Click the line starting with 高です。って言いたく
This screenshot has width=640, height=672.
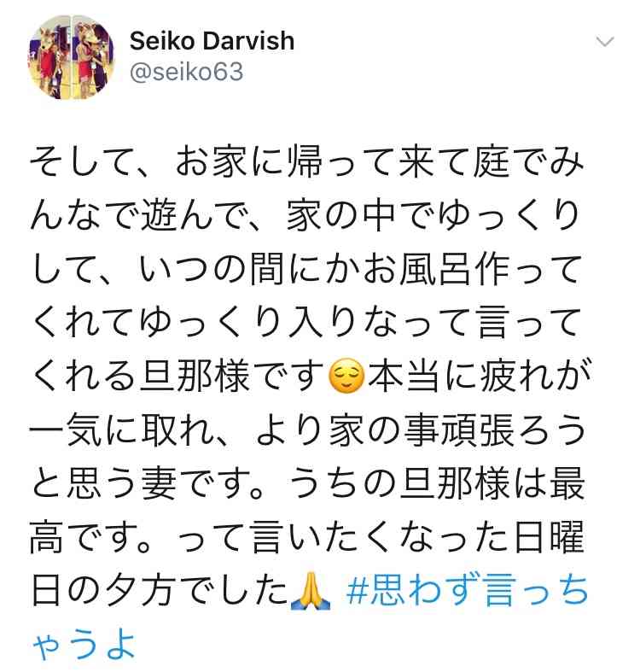[x=307, y=537]
